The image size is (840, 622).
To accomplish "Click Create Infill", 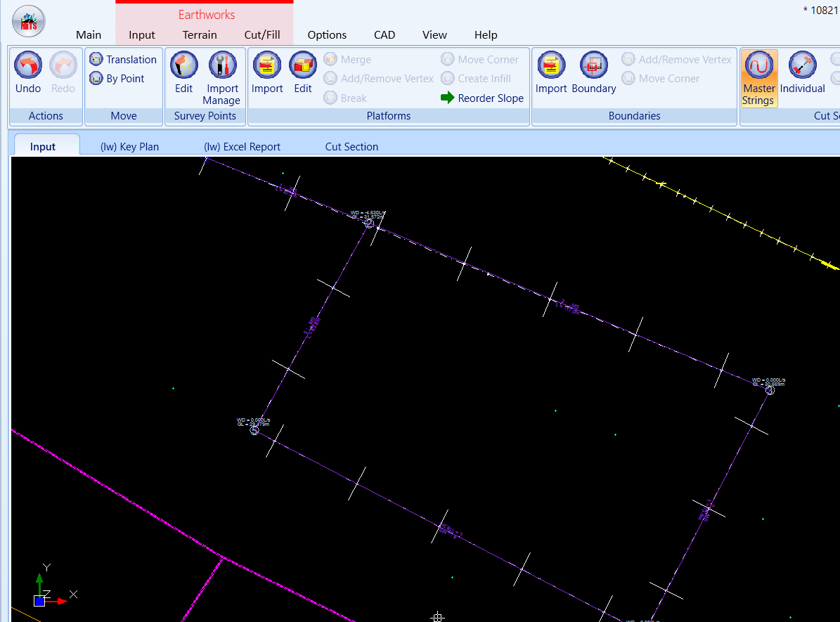I will [476, 78].
